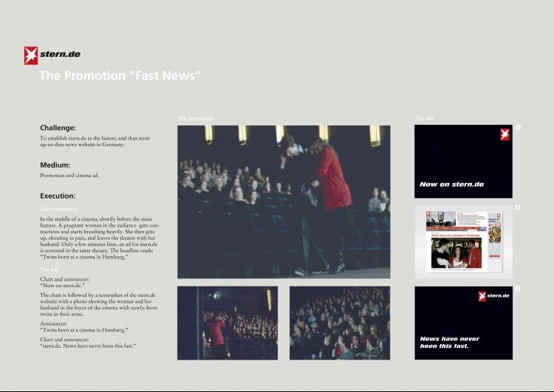This screenshot has width=554, height=392.
Task: Click the 'Medium:' heading
Action: point(55,165)
